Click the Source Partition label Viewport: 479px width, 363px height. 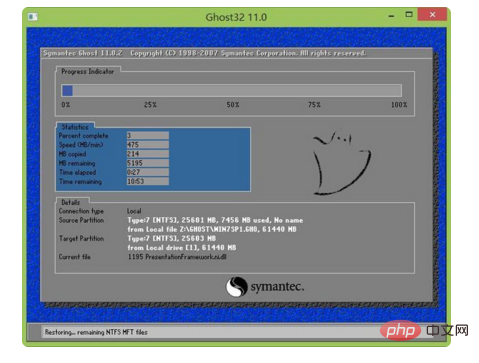[x=81, y=220]
